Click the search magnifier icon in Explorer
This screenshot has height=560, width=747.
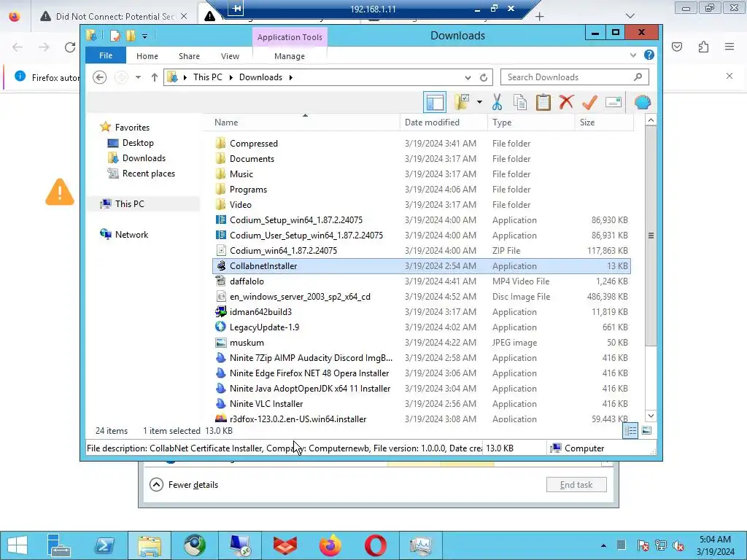tap(638, 77)
